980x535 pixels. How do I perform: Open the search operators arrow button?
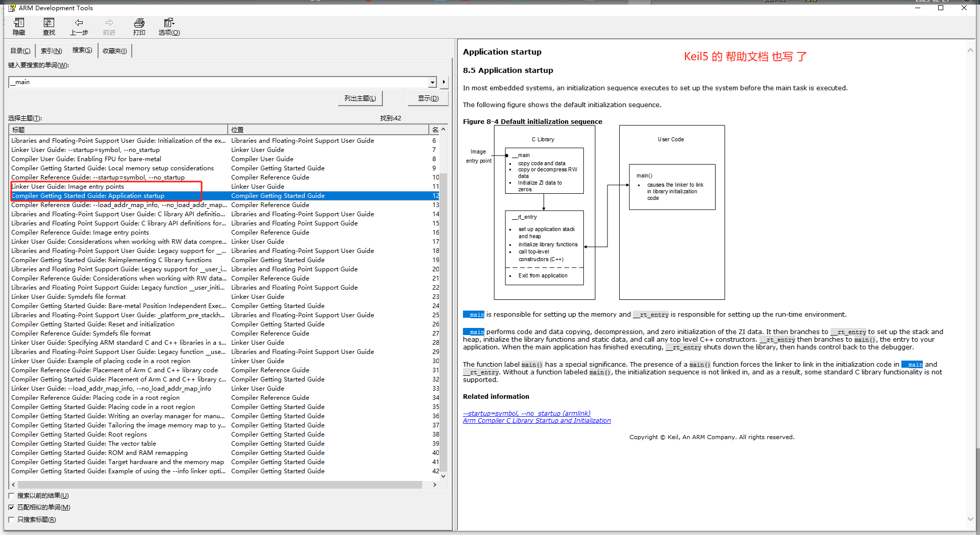tap(444, 82)
